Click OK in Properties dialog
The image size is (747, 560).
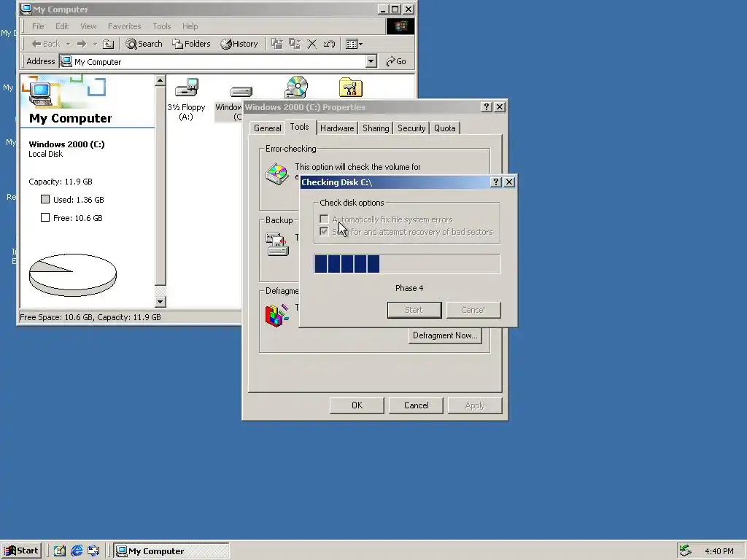click(357, 405)
